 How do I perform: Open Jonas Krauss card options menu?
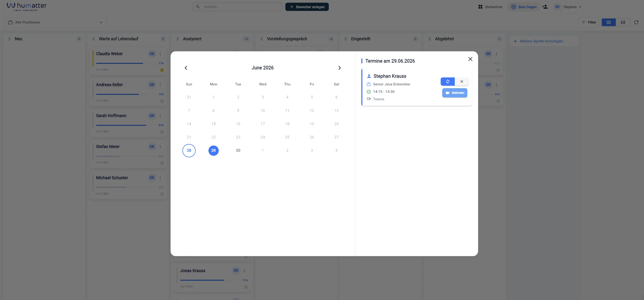(x=244, y=270)
